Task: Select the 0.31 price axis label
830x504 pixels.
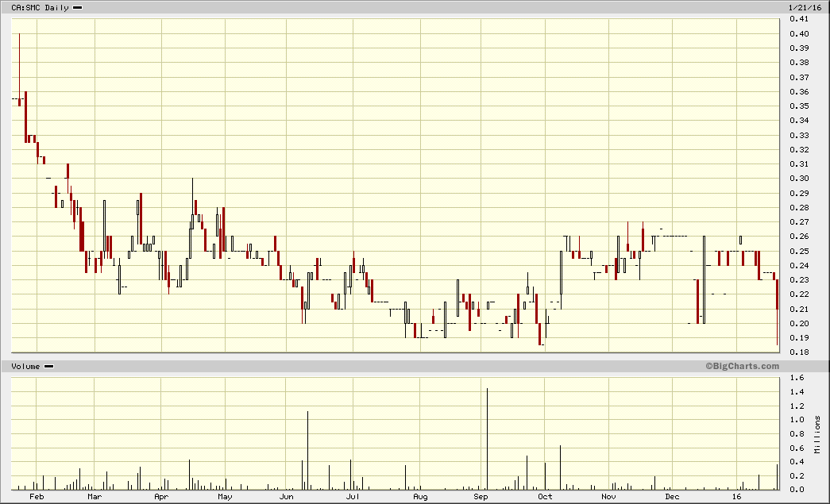Action: [799, 164]
